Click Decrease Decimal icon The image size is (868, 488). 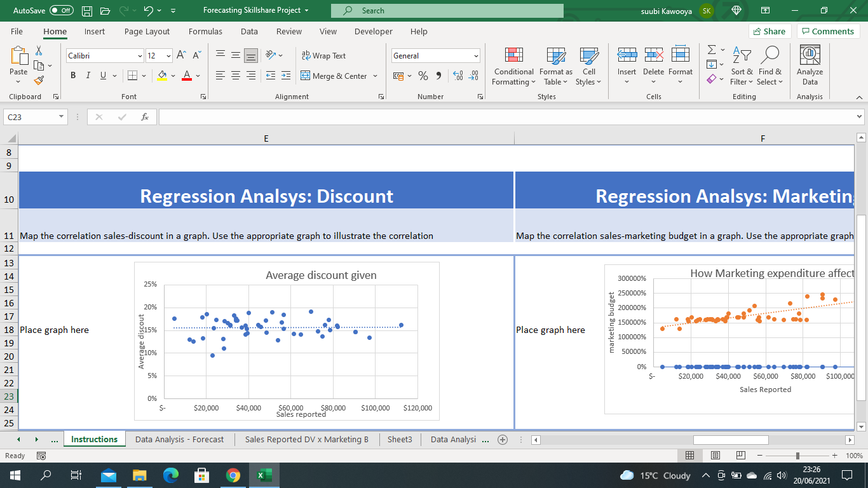click(473, 76)
